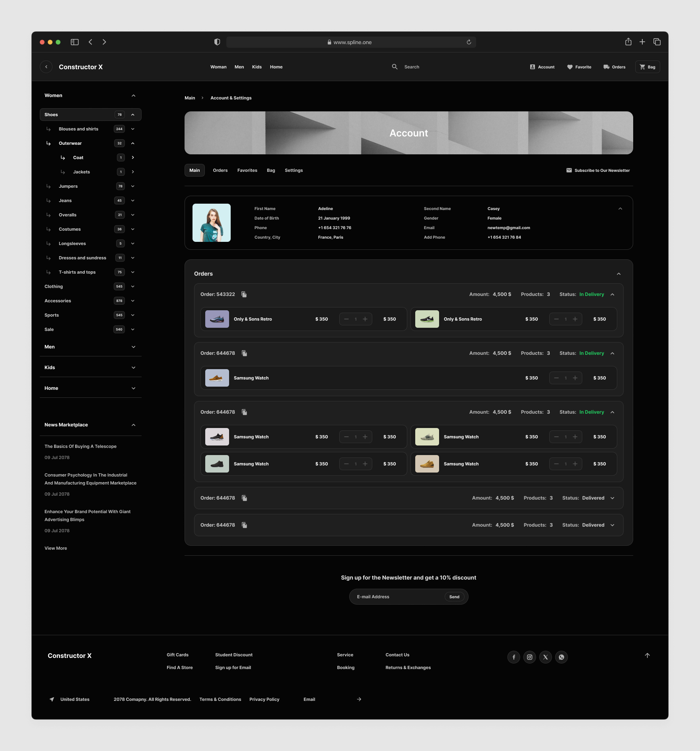Increase quantity of second Only & Sons Retro

coord(575,319)
